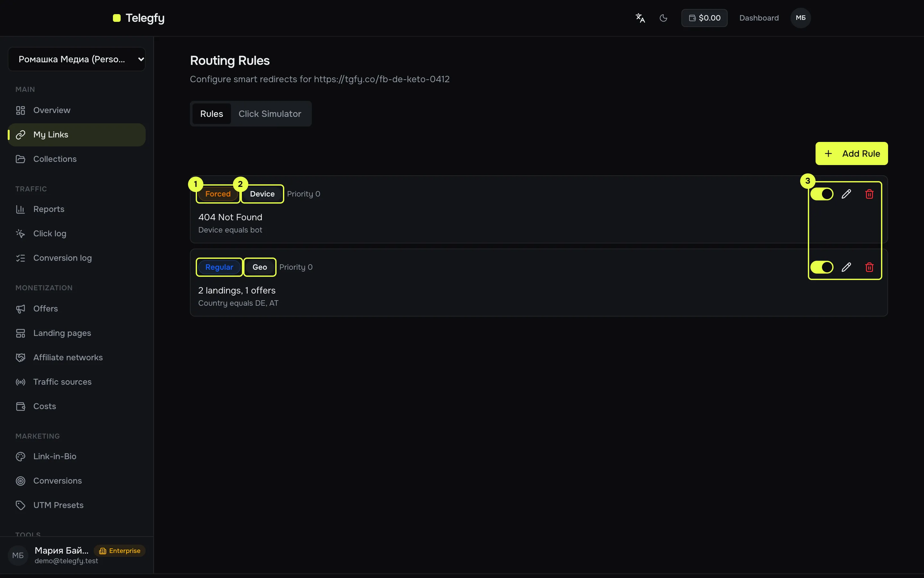Click the Add Rule button

coord(851,154)
